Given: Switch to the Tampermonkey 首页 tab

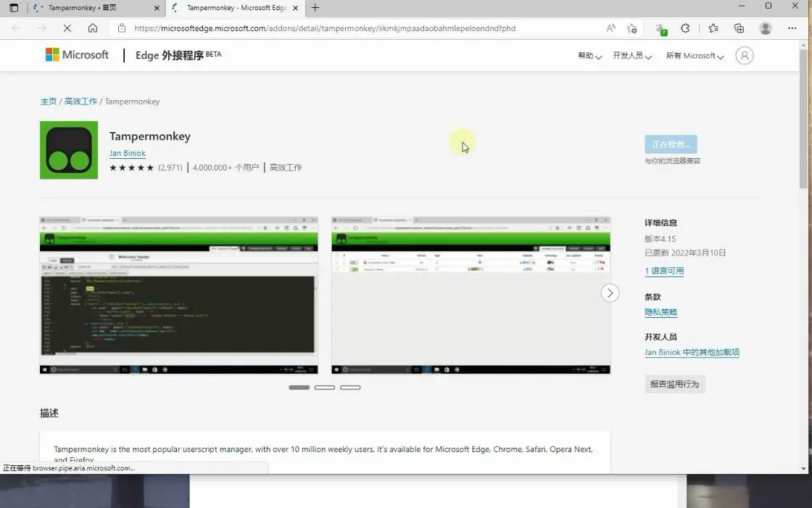Looking at the screenshot, I should tap(96, 8).
